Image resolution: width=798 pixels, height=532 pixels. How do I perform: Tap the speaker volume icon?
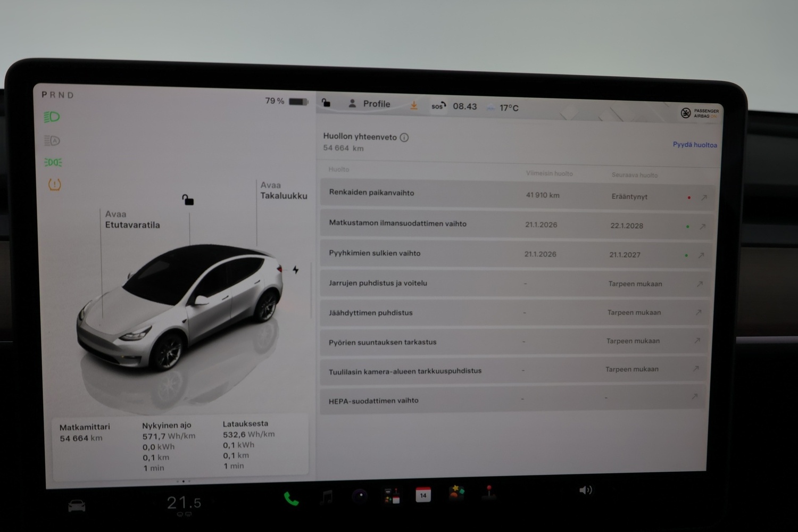point(585,490)
